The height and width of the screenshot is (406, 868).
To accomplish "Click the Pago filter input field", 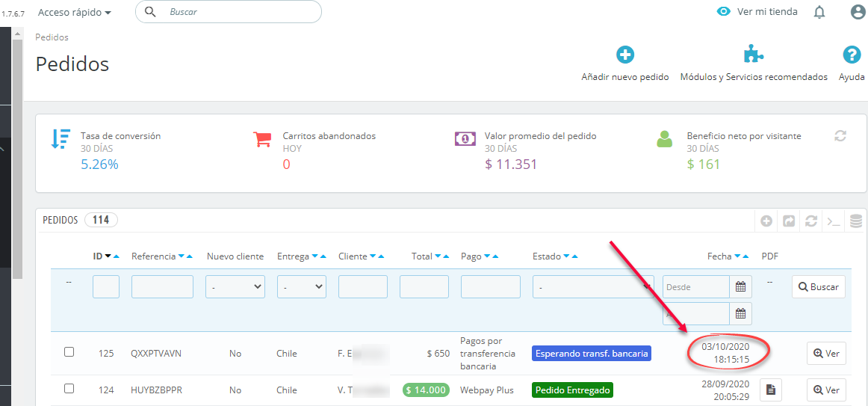I will click(x=491, y=287).
